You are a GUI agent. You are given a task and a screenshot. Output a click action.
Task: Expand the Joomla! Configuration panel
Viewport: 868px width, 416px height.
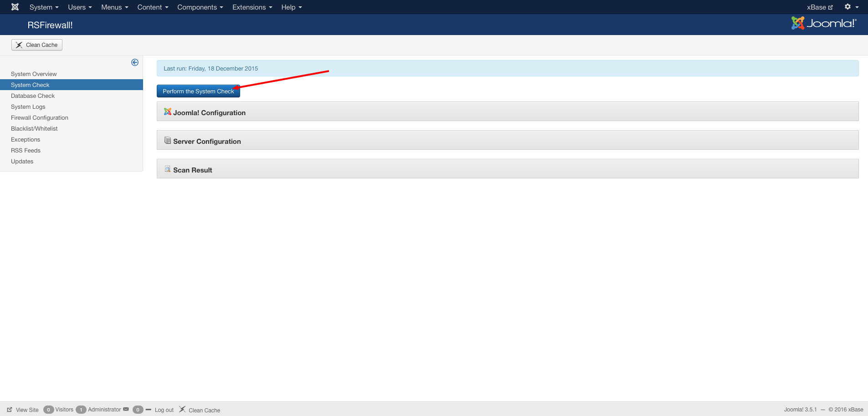pyautogui.click(x=508, y=112)
